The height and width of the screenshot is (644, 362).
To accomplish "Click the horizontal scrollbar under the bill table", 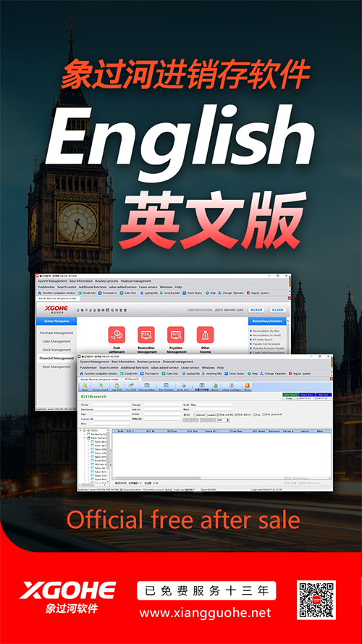I will pos(158,478).
